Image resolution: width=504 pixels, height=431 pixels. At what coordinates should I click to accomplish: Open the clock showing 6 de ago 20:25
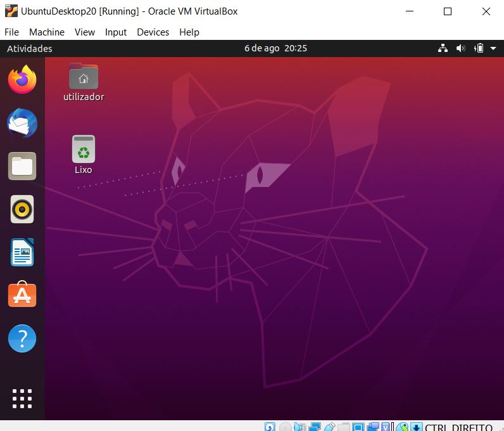pos(275,48)
